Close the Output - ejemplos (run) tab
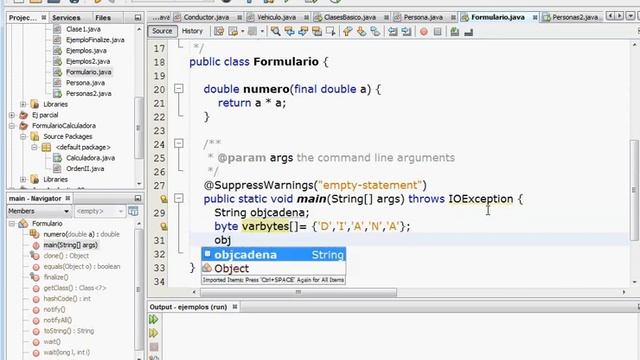This screenshot has width=640, height=360. click(x=235, y=307)
